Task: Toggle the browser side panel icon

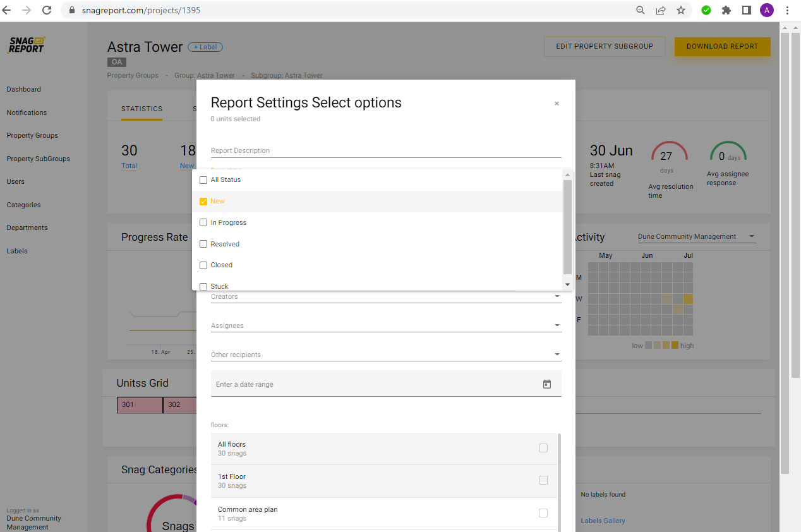Action: point(746,10)
